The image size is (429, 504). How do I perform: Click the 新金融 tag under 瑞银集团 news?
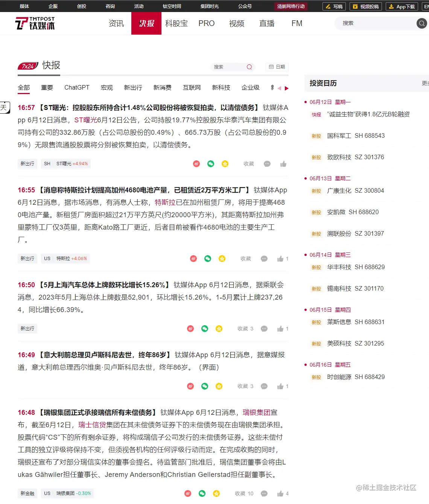coord(27,493)
